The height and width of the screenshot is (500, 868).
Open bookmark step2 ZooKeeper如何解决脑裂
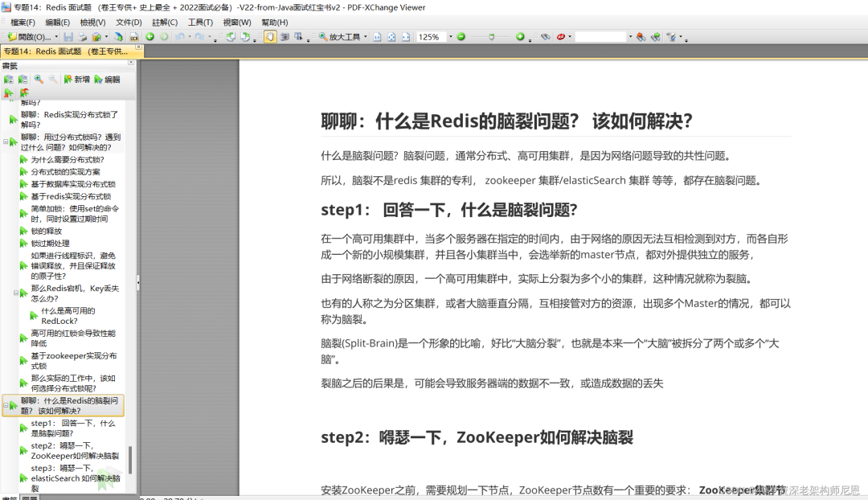pos(75,451)
